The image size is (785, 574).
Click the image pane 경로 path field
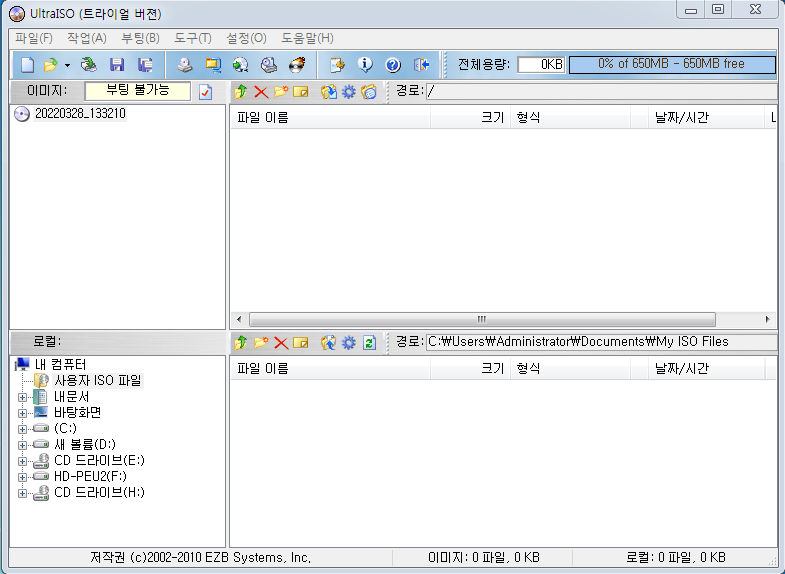[601, 91]
